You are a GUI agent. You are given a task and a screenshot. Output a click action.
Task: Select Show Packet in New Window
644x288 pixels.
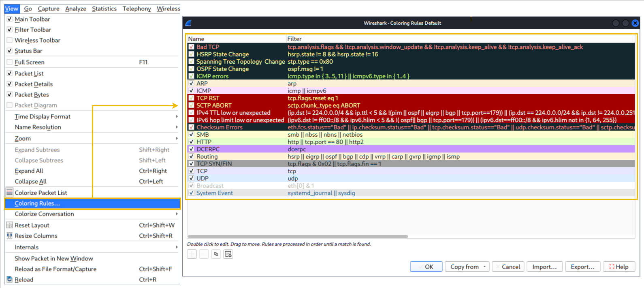pos(92,258)
